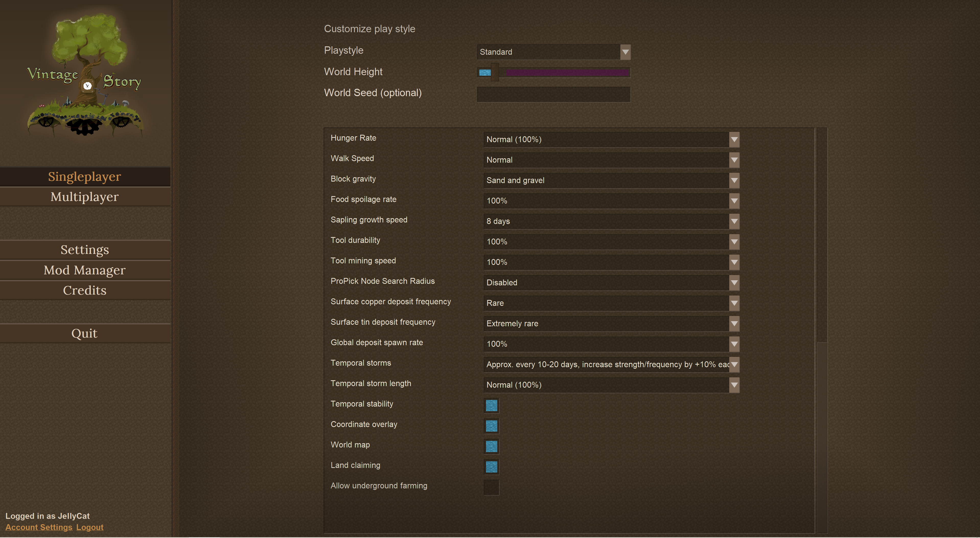Enable Allow underground farming checkbox
Screen dimensions: 980x538
(x=491, y=487)
